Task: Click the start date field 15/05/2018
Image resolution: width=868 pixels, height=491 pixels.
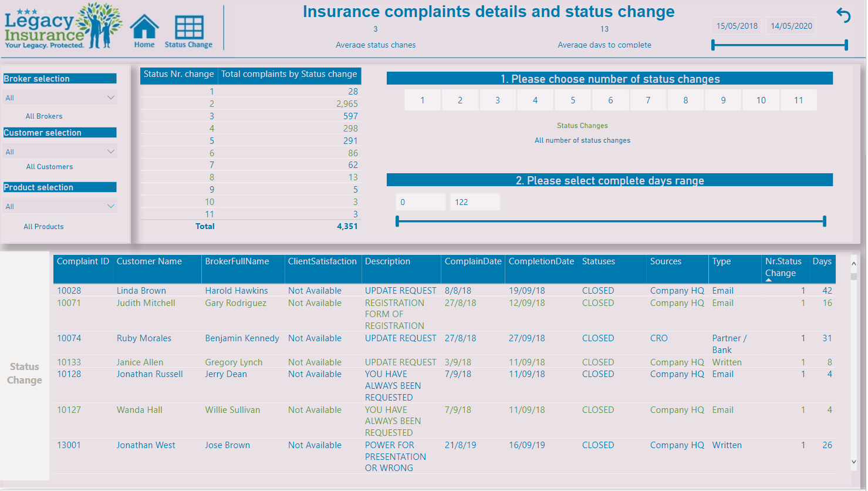Action: click(737, 26)
